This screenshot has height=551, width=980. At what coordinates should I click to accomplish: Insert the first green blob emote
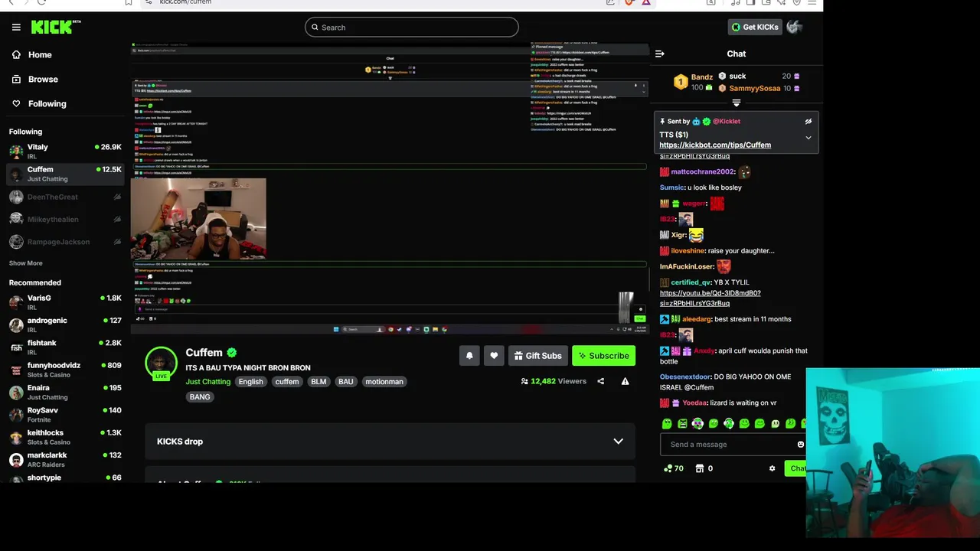pyautogui.click(x=667, y=423)
